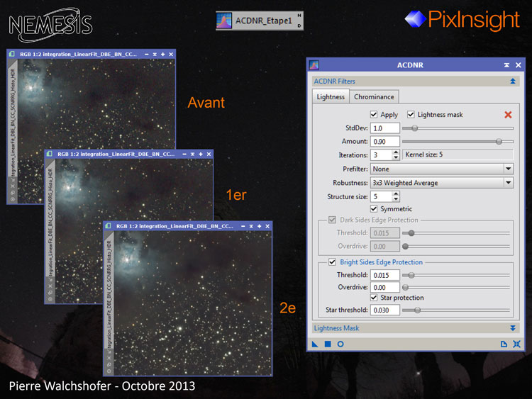The image size is (532, 399).
Task: Click the Structure size number field
Action: pyautogui.click(x=382, y=196)
